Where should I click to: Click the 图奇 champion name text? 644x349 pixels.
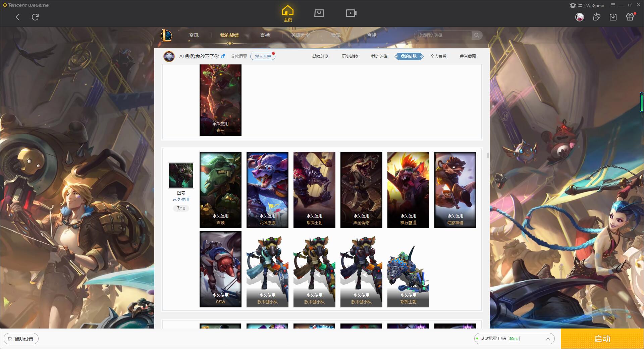click(181, 193)
